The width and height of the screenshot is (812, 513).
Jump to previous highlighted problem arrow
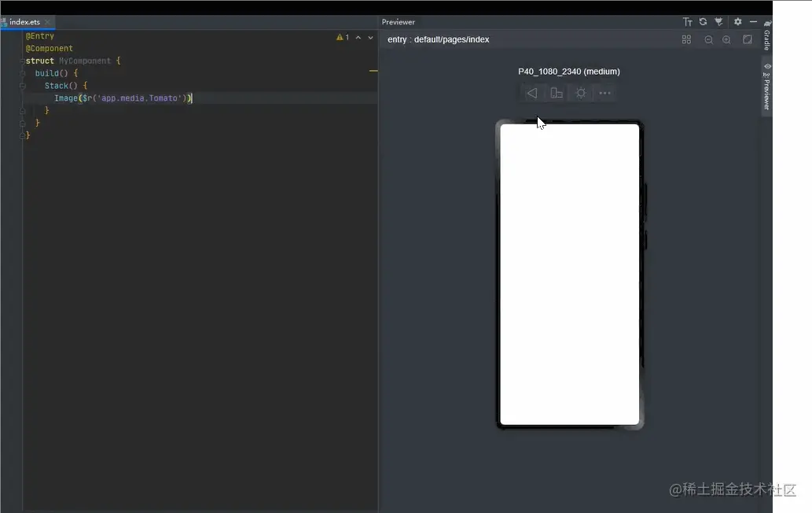[358, 37]
